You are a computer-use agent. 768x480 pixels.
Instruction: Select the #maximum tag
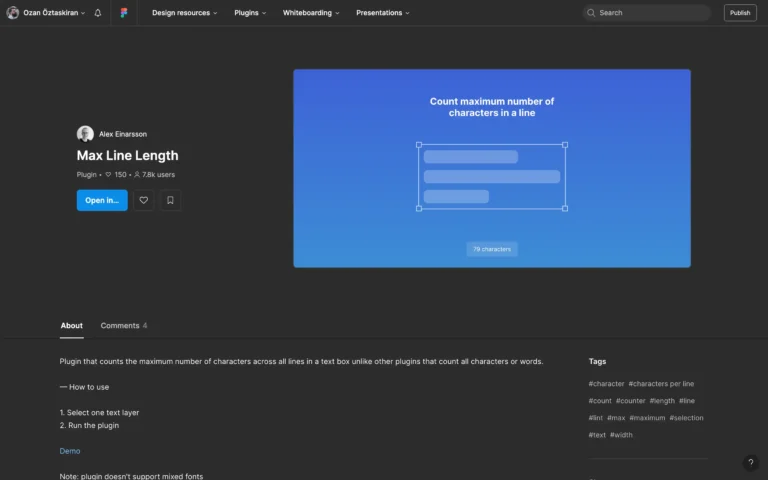point(647,418)
